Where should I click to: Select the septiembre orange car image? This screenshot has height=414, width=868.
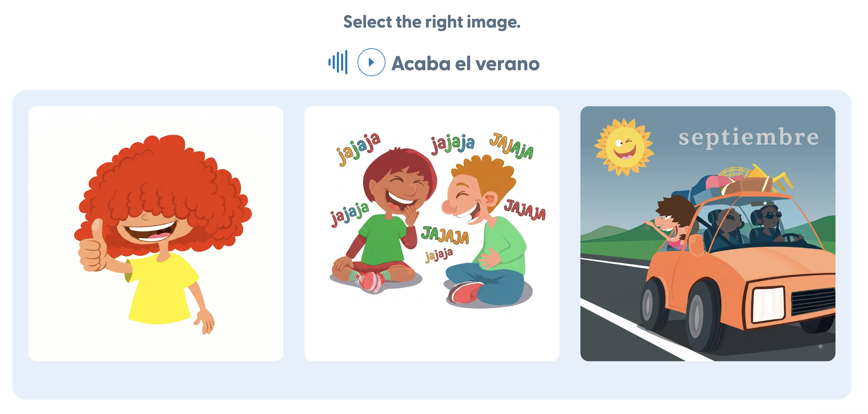click(x=708, y=234)
